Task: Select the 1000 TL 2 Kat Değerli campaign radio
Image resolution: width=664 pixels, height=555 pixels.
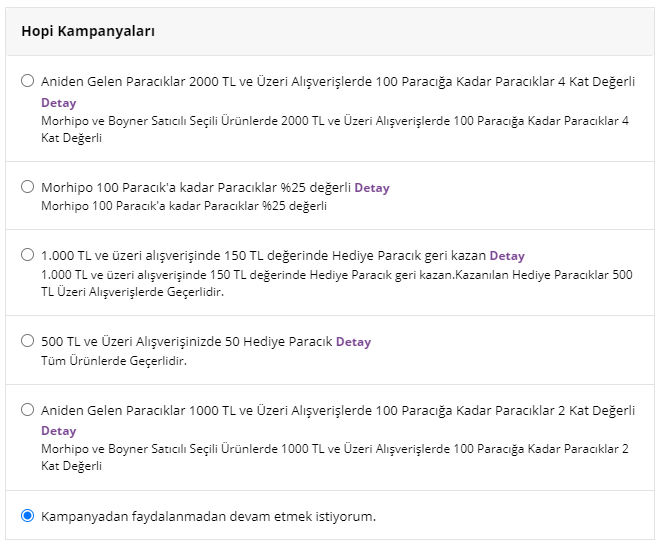Action: [x=28, y=410]
